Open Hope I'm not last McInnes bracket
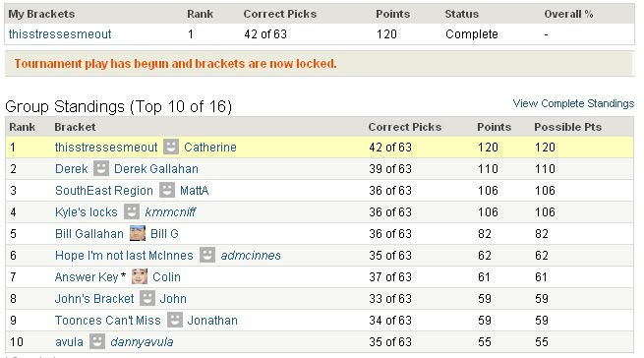Image resolution: width=644 pixels, height=358 pixels. pos(124,256)
